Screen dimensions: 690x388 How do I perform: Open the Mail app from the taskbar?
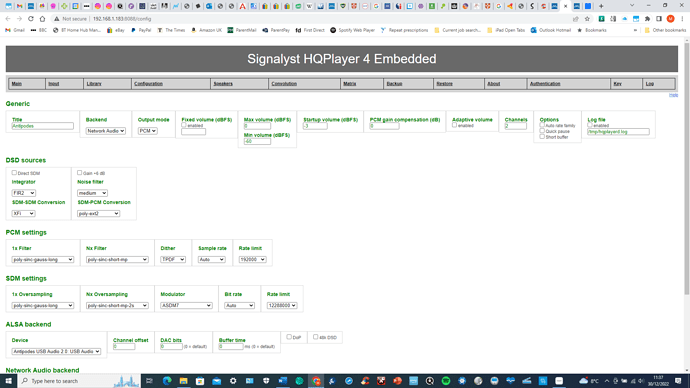click(217, 381)
